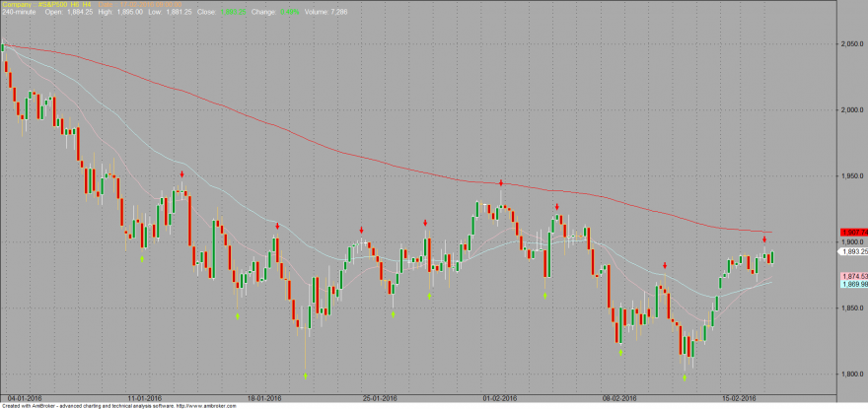The width and height of the screenshot is (868, 409).
Task: Click the 18-01-2016 date axis label
Action: 263,398
